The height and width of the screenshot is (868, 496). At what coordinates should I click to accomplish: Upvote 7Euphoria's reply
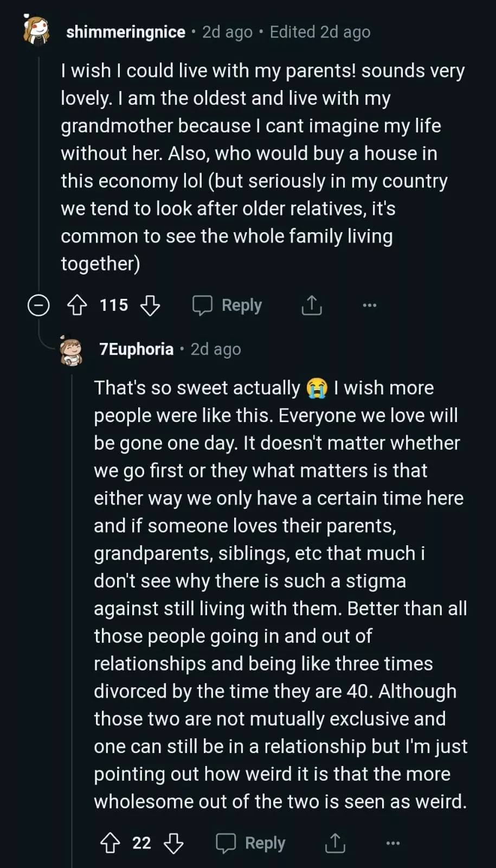pyautogui.click(x=111, y=843)
